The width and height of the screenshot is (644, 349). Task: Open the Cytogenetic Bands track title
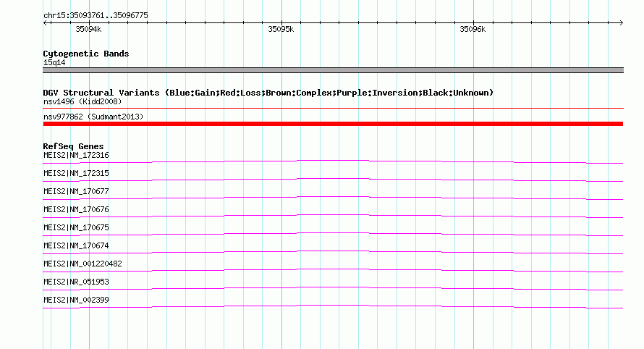pyautogui.click(x=86, y=54)
